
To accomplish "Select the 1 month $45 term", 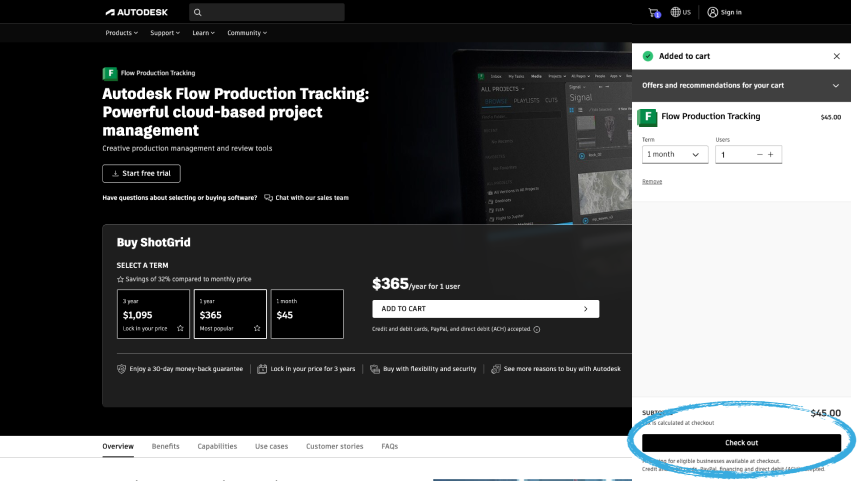I will coord(307,314).
